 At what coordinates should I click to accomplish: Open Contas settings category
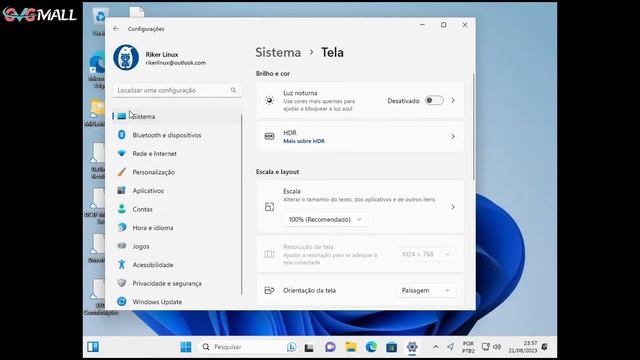[177, 209]
